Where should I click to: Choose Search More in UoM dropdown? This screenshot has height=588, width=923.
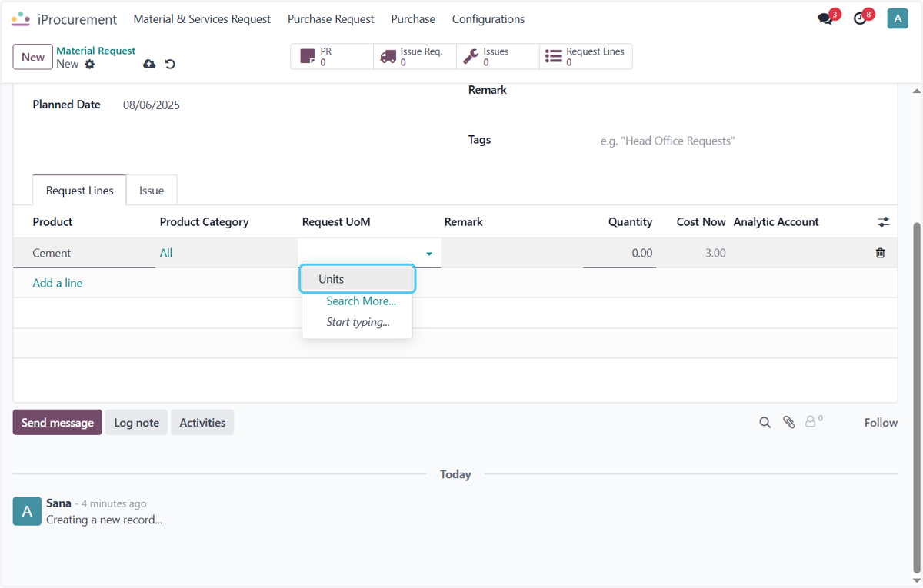(361, 301)
